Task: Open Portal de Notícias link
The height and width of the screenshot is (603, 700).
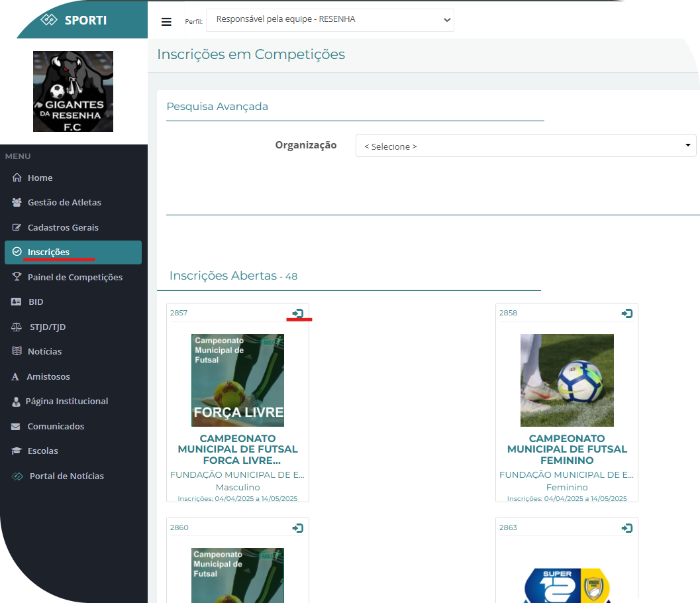Action: point(66,476)
